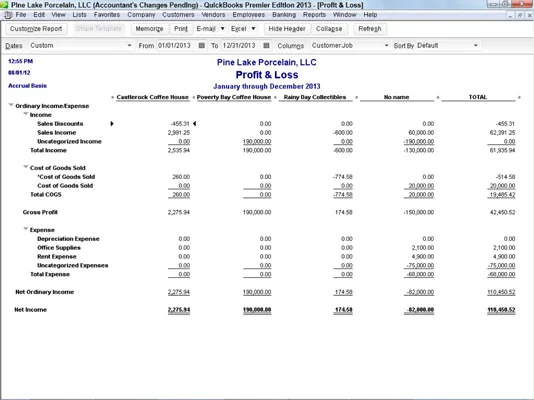Click the Net Income total 110,450.52
Screen dimensions: 534x400
(501, 310)
